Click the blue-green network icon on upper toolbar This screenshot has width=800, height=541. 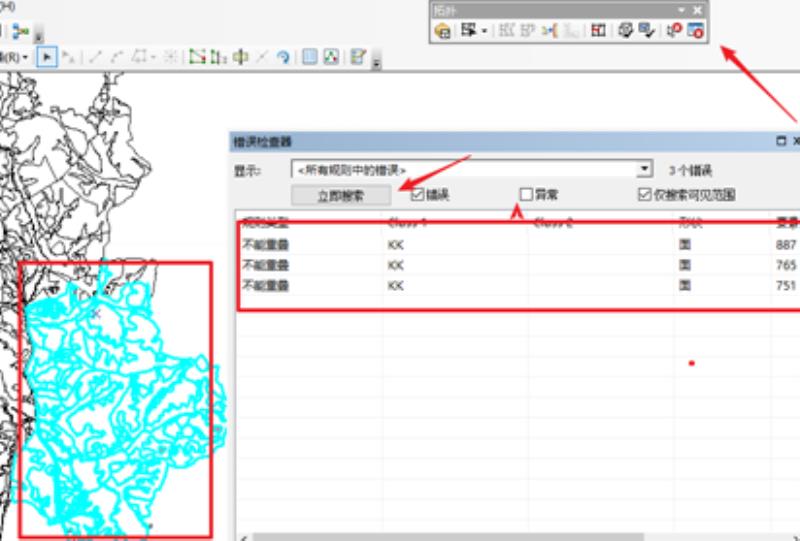[x=20, y=31]
